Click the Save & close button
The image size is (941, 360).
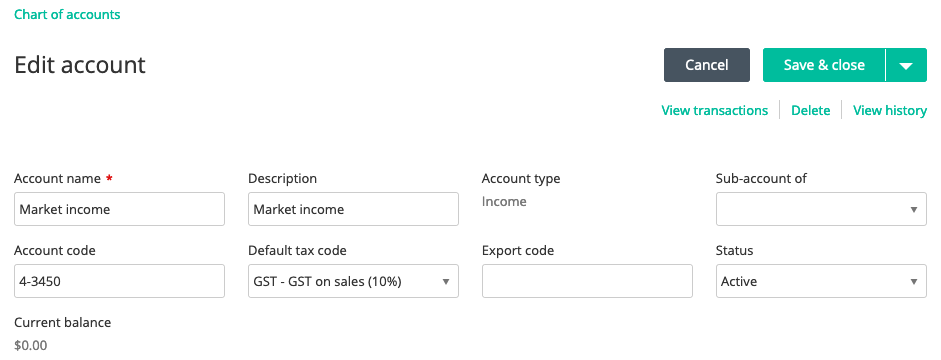[824, 65]
